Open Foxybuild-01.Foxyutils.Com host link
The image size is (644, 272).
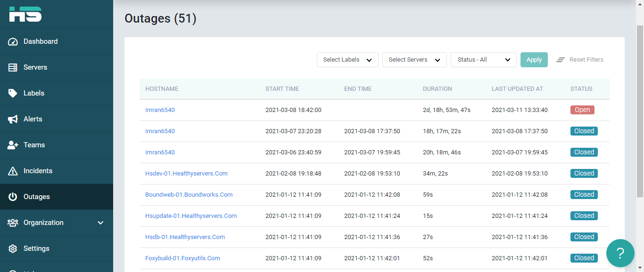click(182, 258)
